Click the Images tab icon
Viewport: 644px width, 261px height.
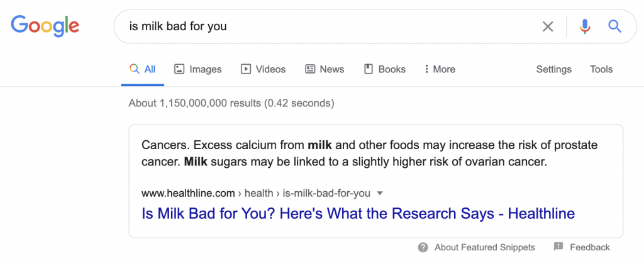pos(179,69)
